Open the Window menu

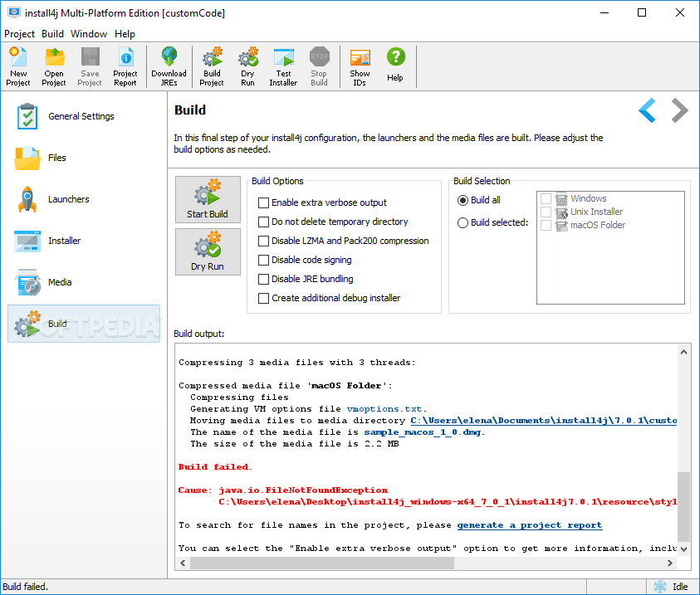point(89,34)
